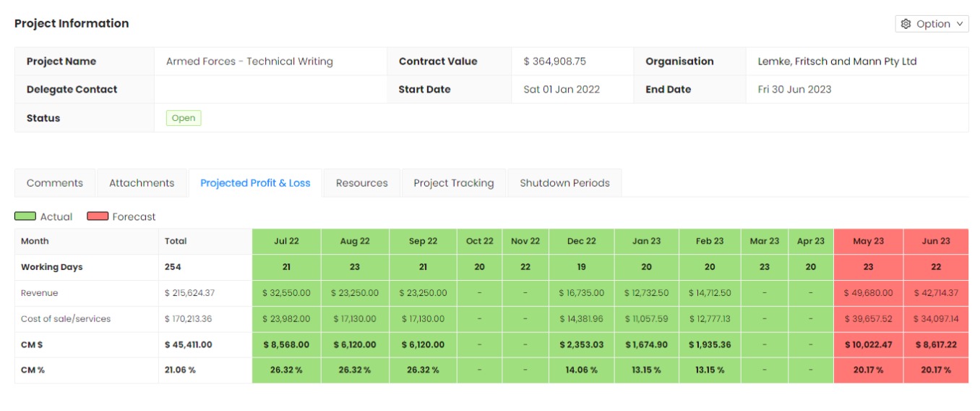Click the Jun 23 forecast column header
This screenshot has height=411, width=980.
tap(935, 241)
